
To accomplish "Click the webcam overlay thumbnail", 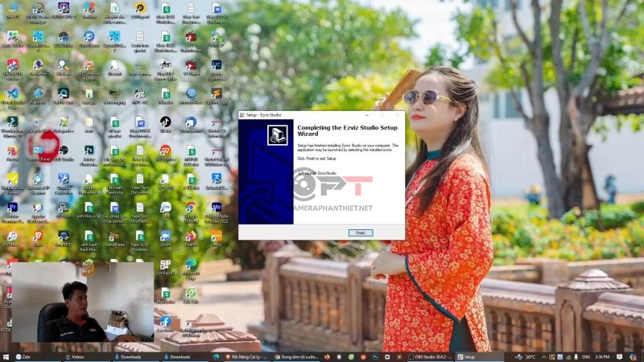I will click(83, 302).
